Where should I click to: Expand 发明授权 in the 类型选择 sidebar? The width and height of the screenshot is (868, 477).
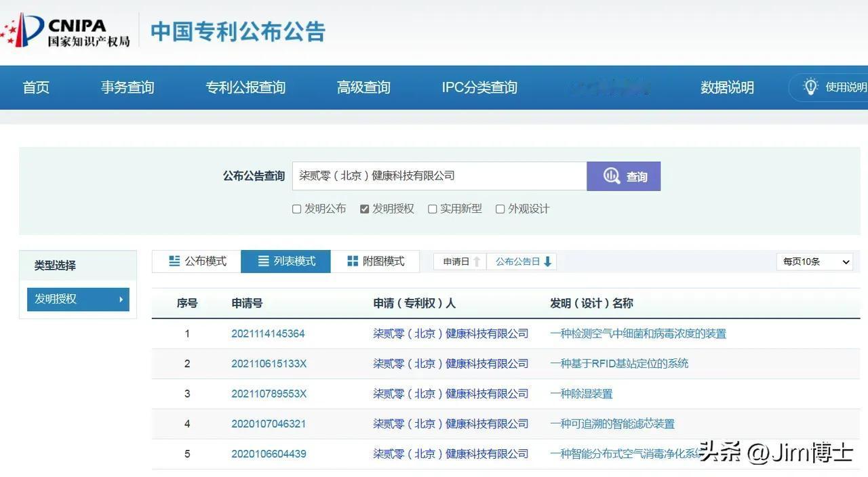[78, 299]
